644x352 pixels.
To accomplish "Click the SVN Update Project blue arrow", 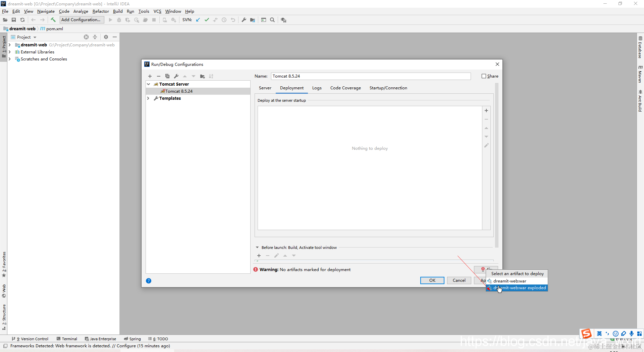I will 198,20.
